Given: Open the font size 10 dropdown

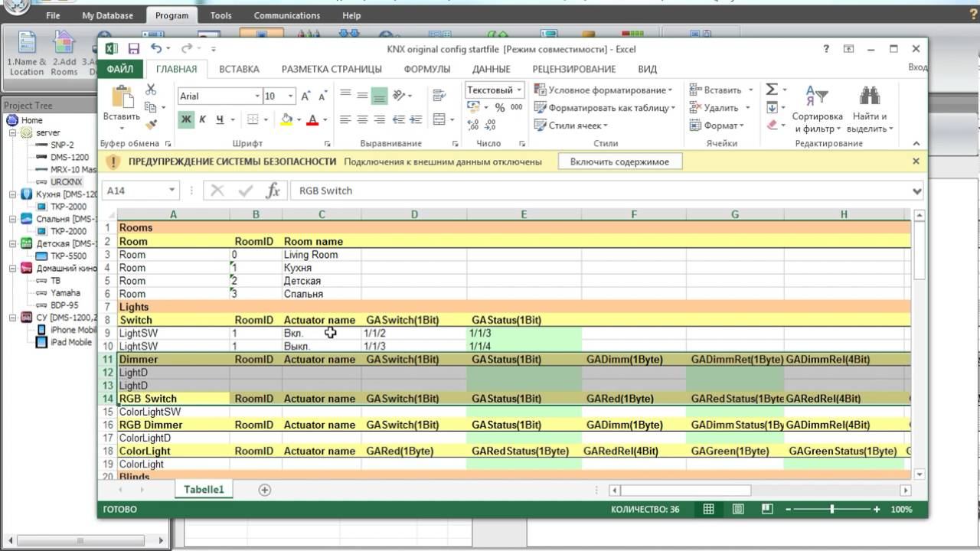Looking at the screenshot, I should click(x=291, y=96).
